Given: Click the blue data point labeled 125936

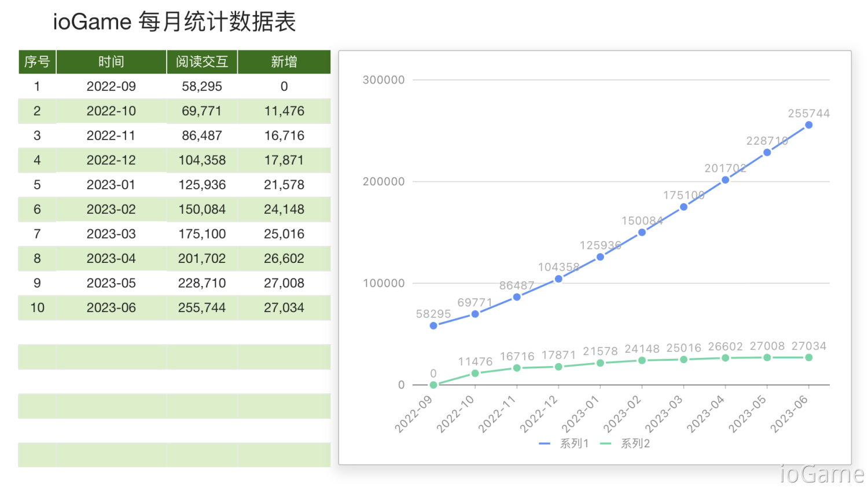Looking at the screenshot, I should point(600,257).
